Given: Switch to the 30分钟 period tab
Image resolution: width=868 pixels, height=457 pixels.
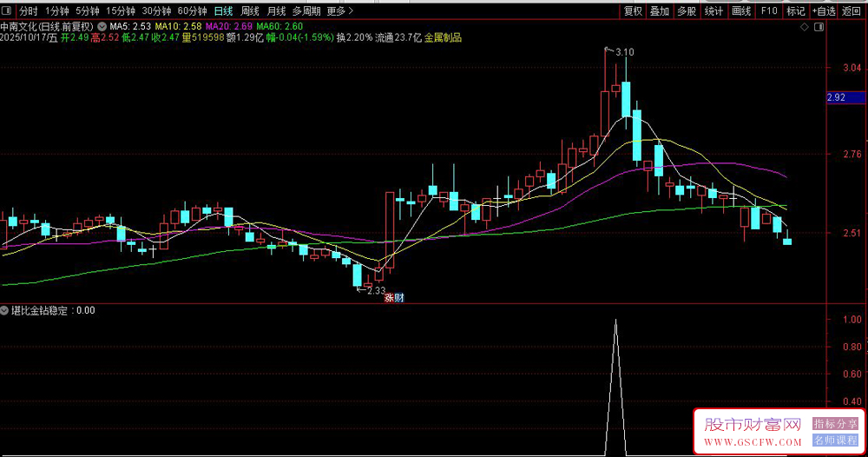Looking at the screenshot, I should 156,11.
